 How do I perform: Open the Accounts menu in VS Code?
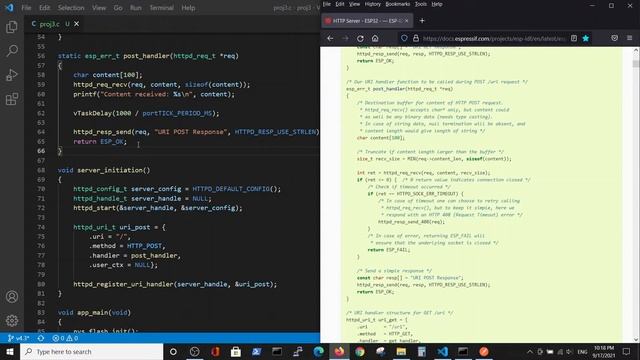pos(12,297)
